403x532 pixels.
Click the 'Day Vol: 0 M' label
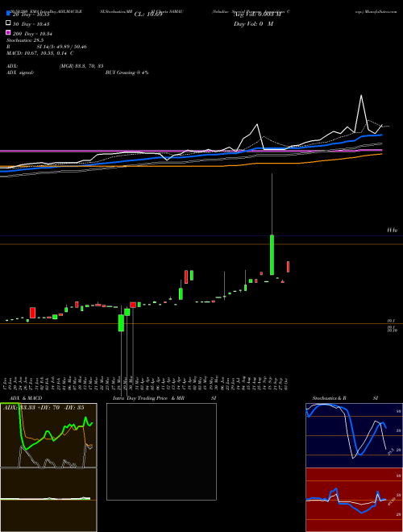(253, 24)
